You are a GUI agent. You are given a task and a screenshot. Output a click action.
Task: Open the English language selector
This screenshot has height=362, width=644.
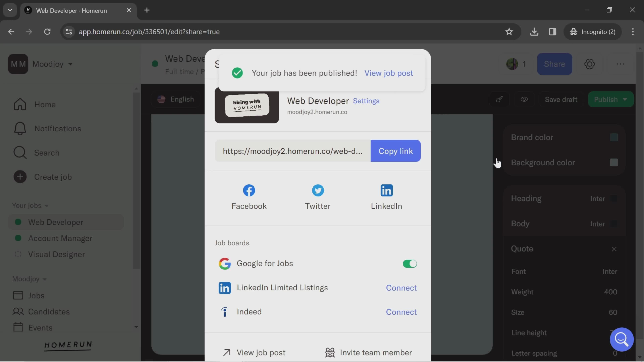[x=175, y=99]
